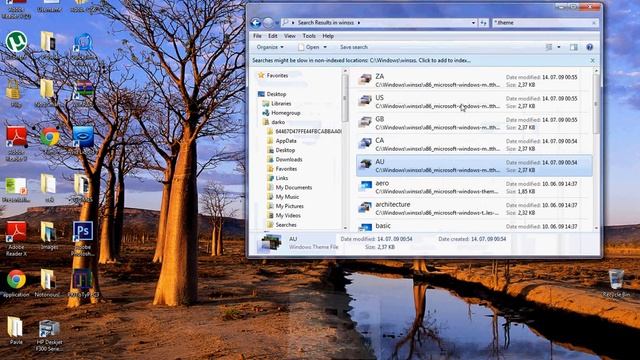
Task: Click the navigation pane scrollbar thumb
Action: [x=345, y=98]
